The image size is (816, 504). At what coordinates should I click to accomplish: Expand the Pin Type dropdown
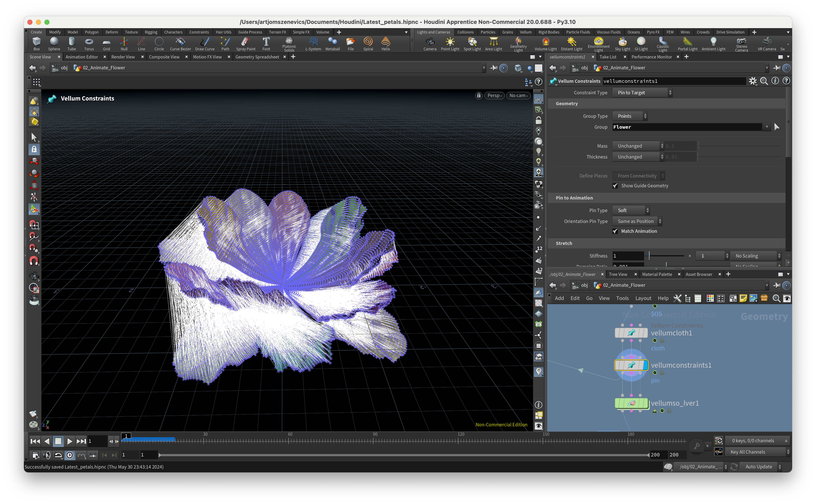[x=631, y=210]
